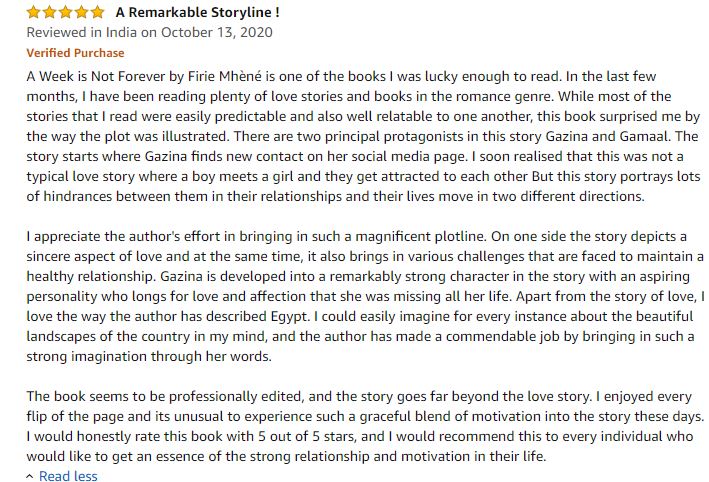Click the text October 13, 2020
709x482 pixels.
217,33
